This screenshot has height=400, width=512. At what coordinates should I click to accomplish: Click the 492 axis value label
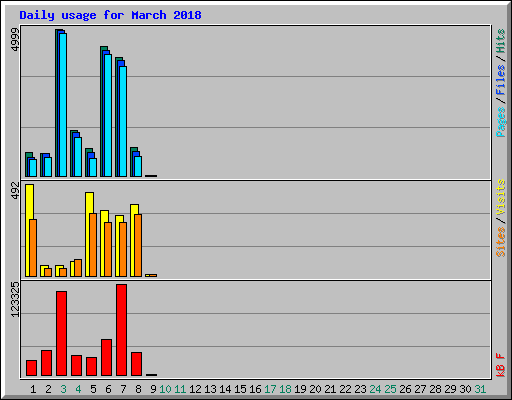point(15,191)
